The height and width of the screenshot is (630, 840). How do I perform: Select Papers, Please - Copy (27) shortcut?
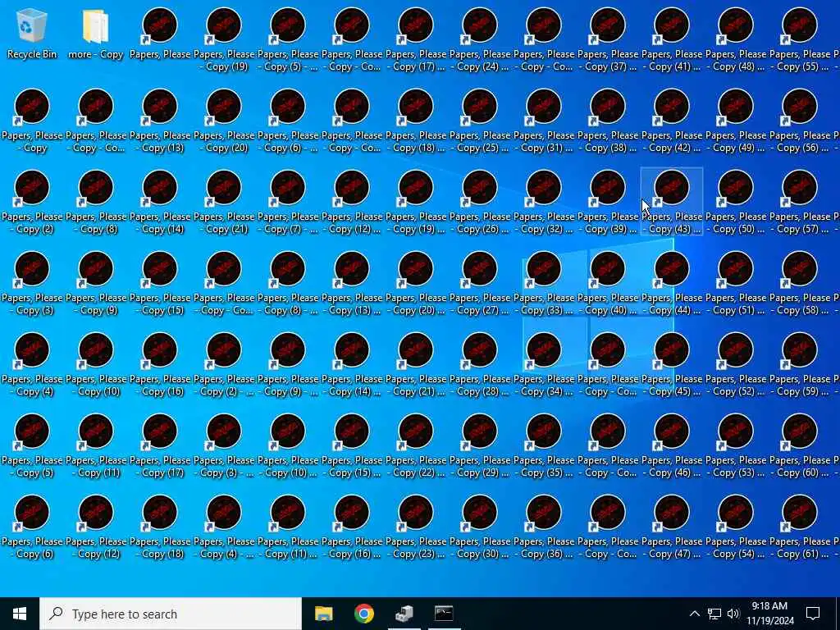click(x=479, y=284)
